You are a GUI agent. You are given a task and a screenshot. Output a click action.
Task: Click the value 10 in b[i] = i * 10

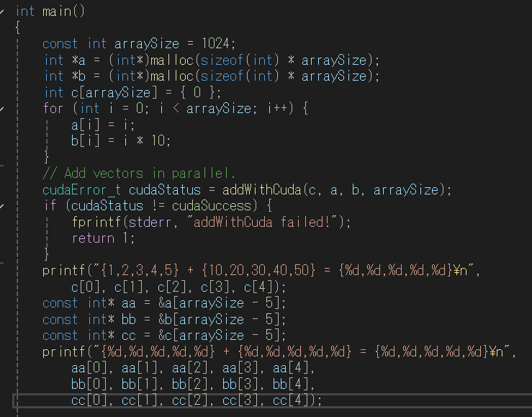click(x=158, y=140)
